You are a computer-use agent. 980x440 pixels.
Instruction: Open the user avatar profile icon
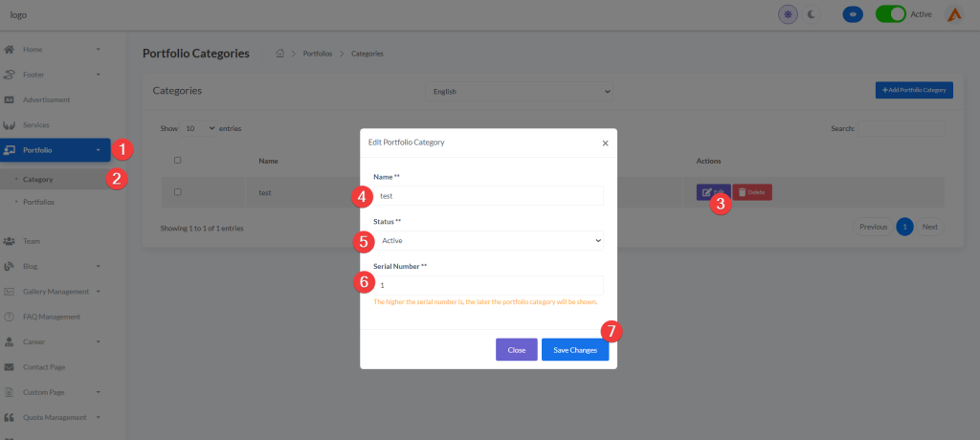tap(954, 14)
